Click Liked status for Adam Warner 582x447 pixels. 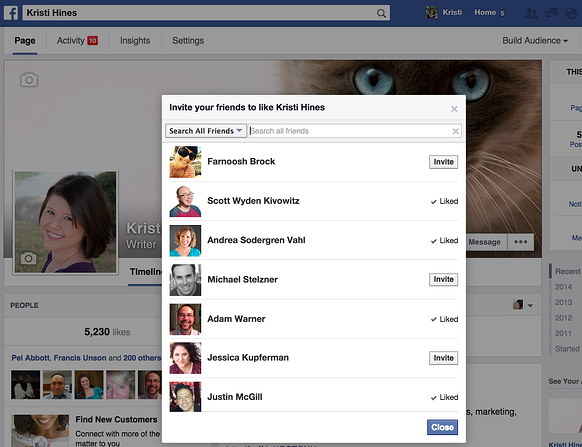pos(444,319)
